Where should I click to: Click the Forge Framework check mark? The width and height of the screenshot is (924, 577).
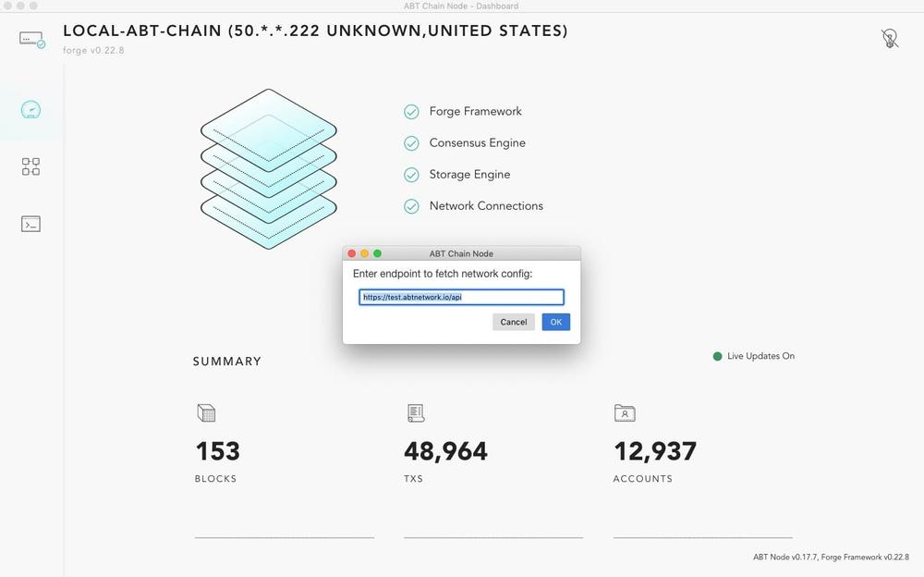click(x=411, y=112)
